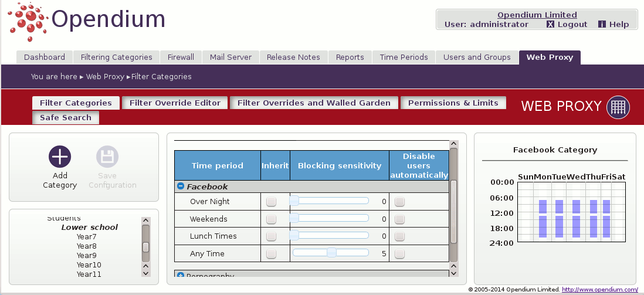Click the Facebook Category chart title
Screen dimensions: 644x295
pos(555,150)
